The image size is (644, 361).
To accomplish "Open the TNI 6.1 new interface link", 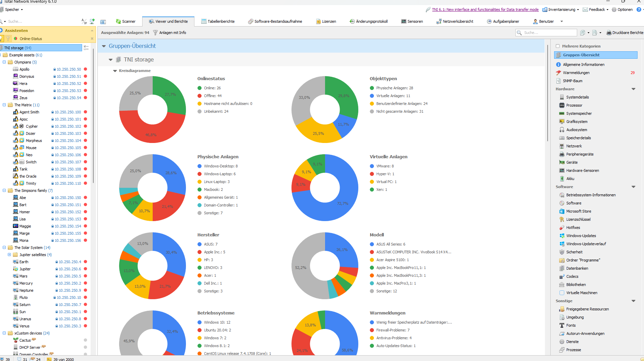I will point(485,10).
